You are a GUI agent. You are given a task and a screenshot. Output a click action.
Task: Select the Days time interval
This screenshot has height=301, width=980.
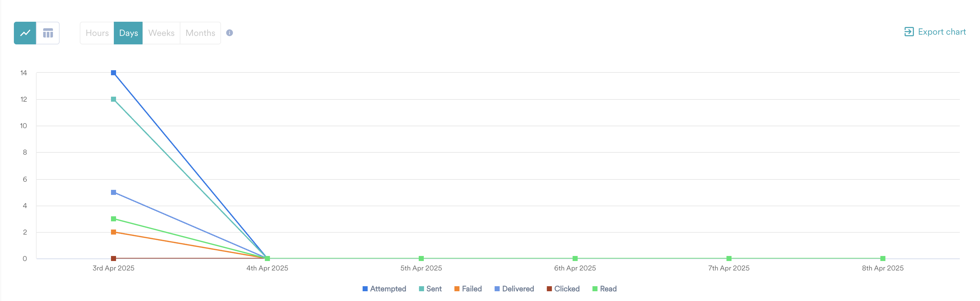pyautogui.click(x=128, y=33)
